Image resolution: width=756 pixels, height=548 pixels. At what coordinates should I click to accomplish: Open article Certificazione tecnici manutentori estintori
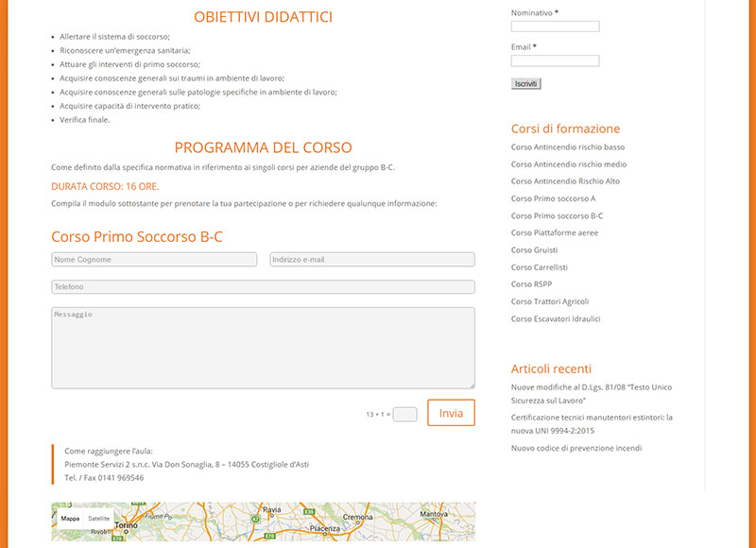(592, 424)
